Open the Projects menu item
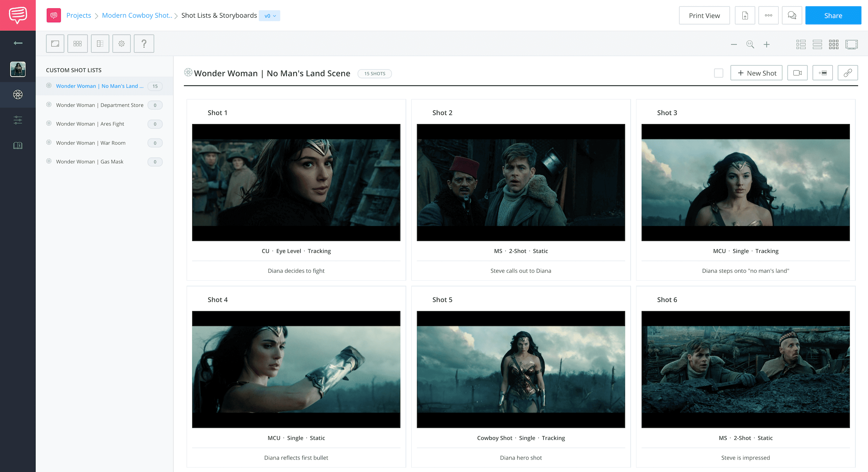This screenshot has width=868, height=472. point(78,15)
